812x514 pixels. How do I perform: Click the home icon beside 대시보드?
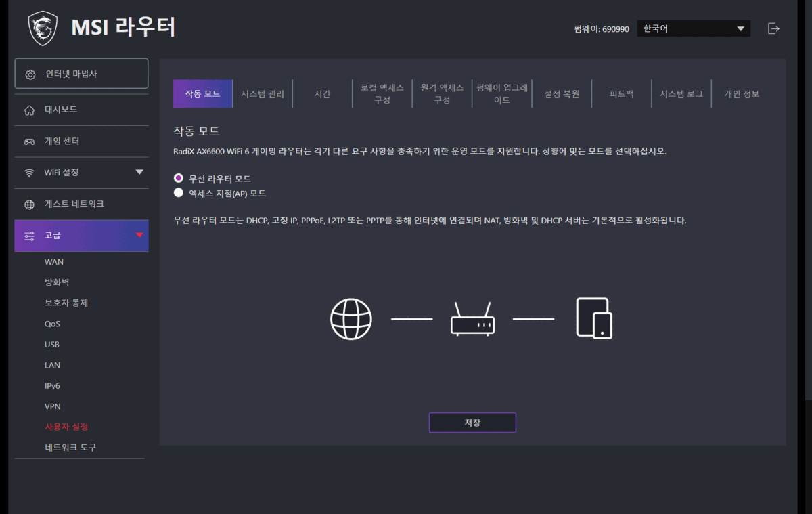(x=29, y=110)
